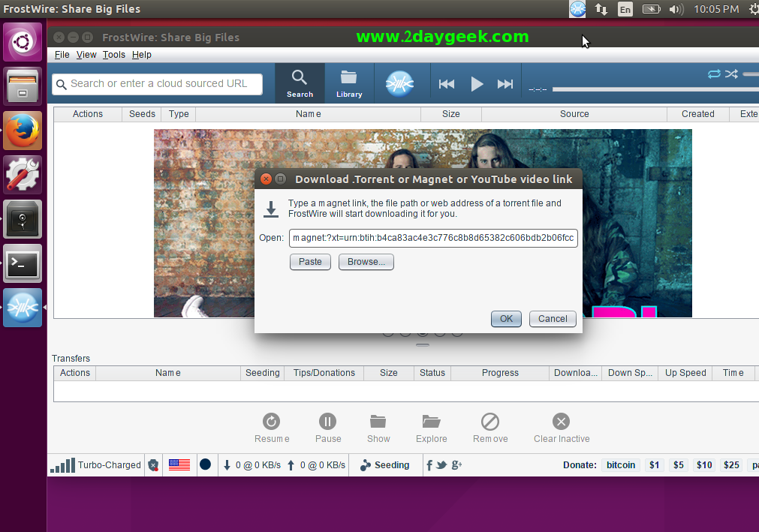Cancel the download dialog
759x532 pixels.
click(x=553, y=319)
